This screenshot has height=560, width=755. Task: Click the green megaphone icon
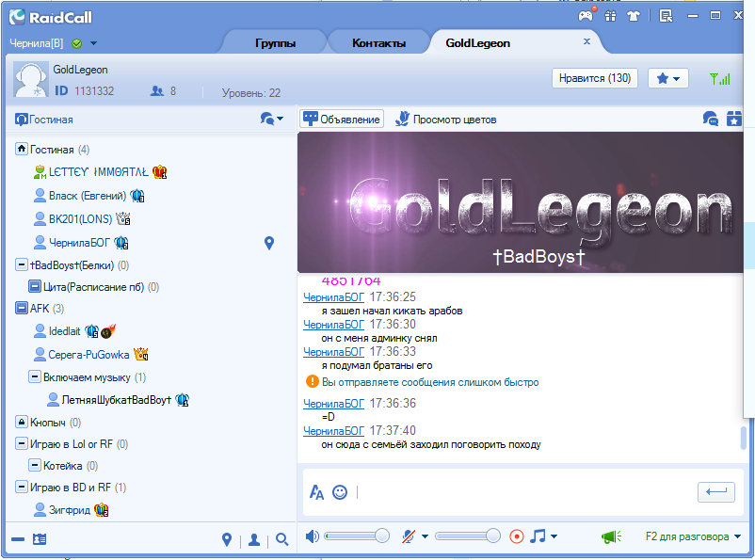pos(611,536)
